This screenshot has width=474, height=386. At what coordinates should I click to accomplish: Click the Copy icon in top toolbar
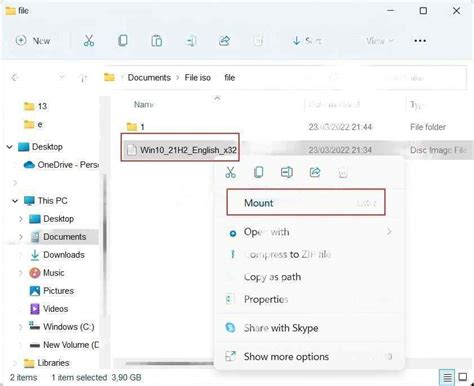123,41
